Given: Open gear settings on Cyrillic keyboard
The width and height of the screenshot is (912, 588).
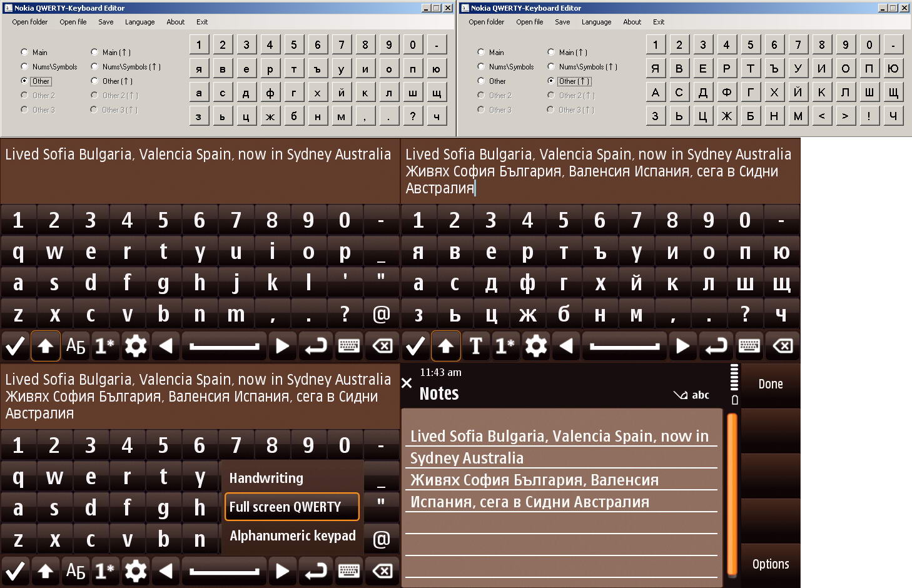Looking at the screenshot, I should (536, 346).
